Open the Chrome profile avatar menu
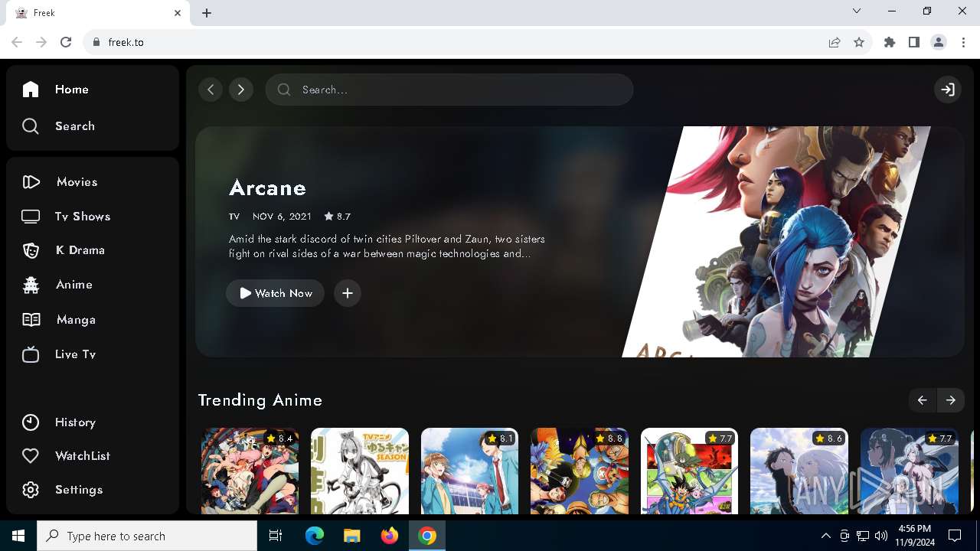 tap(939, 42)
